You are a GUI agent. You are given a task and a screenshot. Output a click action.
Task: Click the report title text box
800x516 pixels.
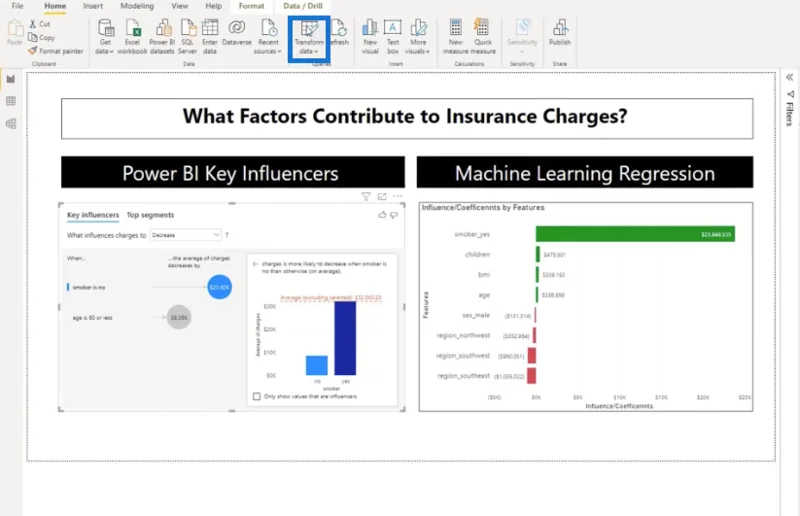point(407,118)
